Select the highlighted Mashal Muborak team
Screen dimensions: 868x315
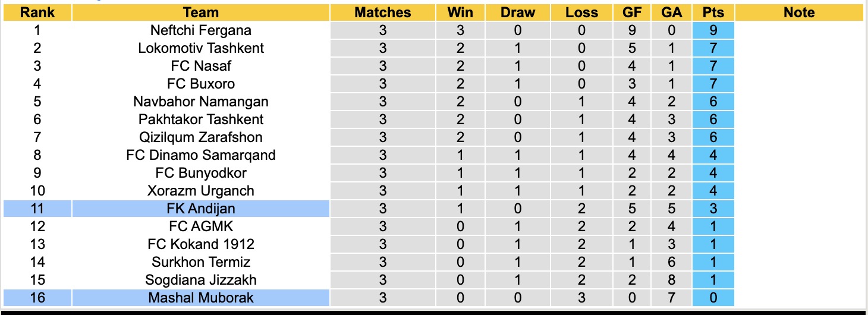pyautogui.click(x=201, y=297)
